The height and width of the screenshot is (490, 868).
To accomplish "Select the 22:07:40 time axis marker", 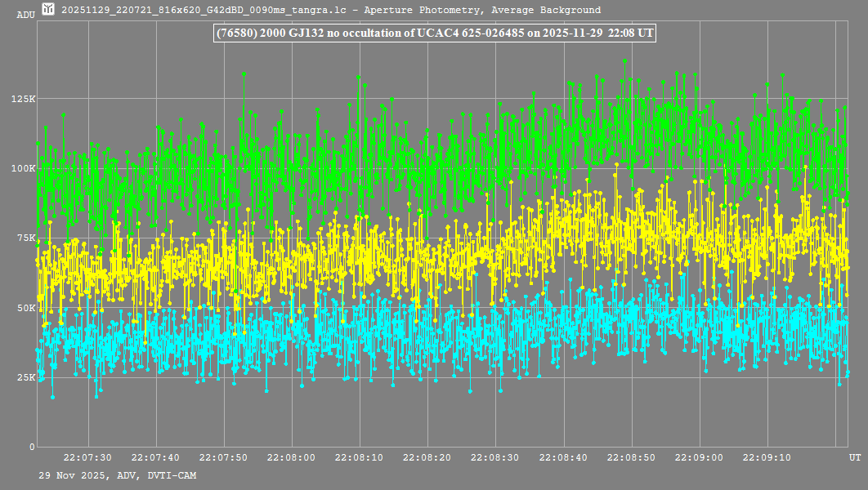I will [x=155, y=458].
